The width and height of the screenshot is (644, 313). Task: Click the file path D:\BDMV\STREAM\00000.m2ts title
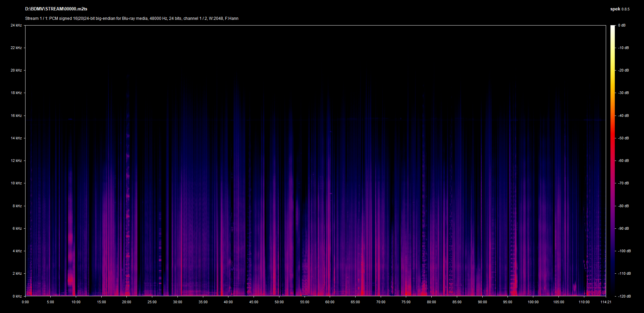(56, 9)
